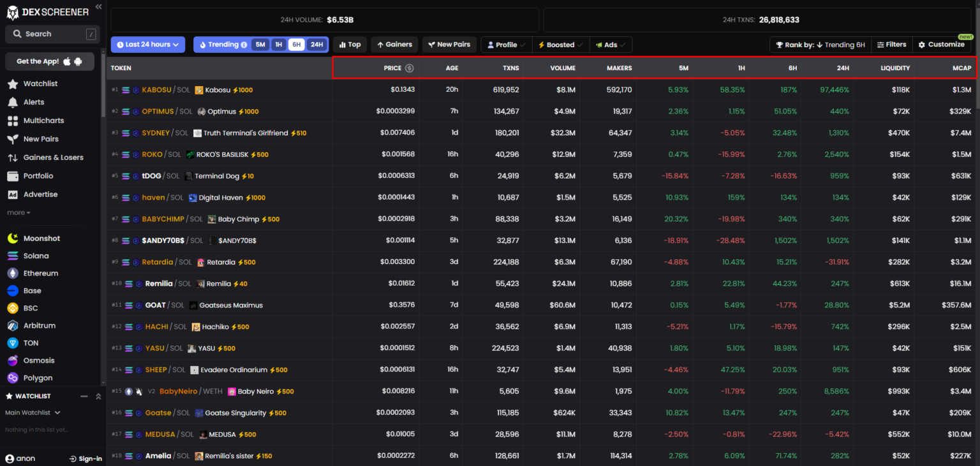
Task: Switch trending period to 1H
Action: (x=278, y=45)
